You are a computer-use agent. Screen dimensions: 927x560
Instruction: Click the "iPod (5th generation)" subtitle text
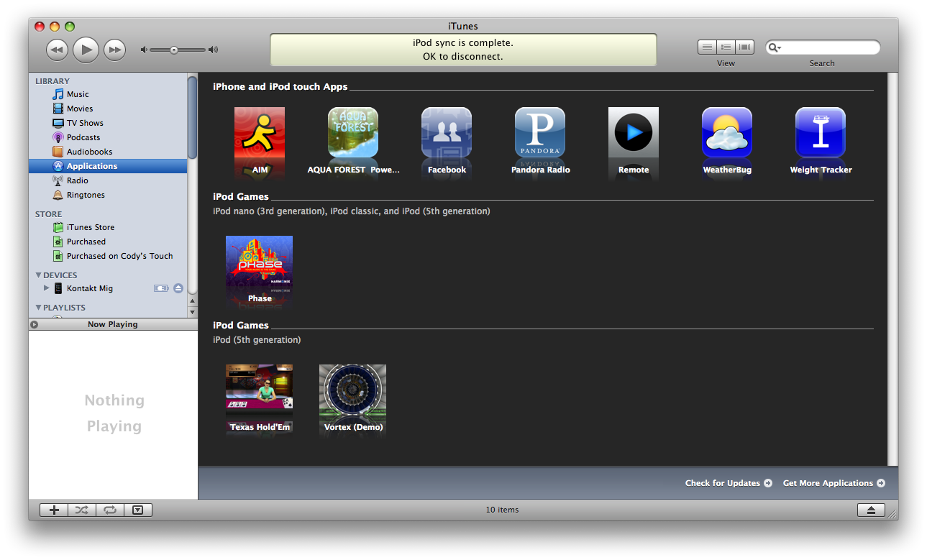click(257, 339)
